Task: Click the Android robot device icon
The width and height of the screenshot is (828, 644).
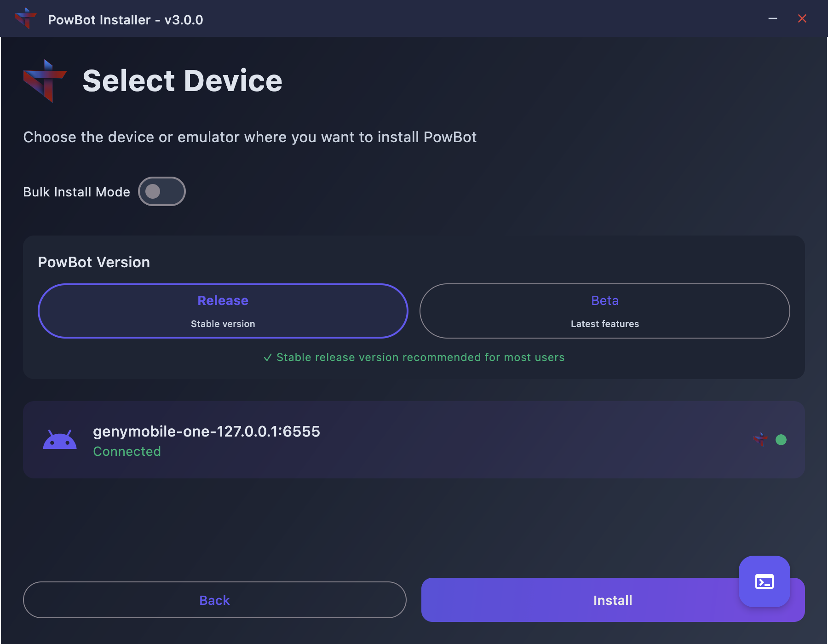Action: coord(60,440)
